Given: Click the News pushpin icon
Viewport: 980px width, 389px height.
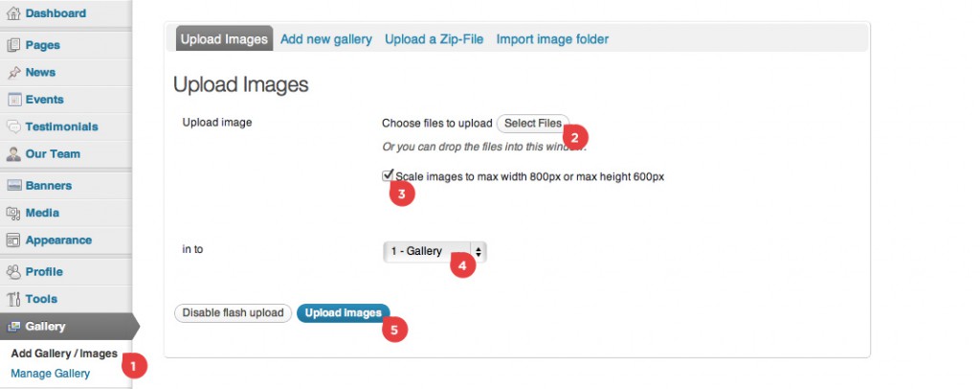Looking at the screenshot, I should coord(13,73).
